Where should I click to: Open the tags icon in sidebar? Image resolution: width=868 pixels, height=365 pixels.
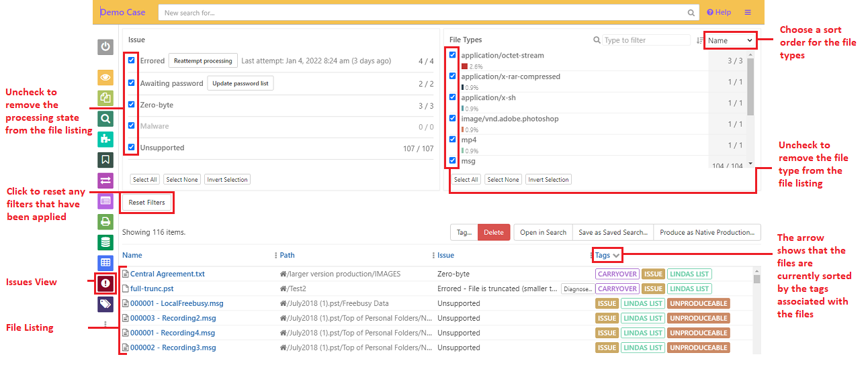(x=105, y=304)
